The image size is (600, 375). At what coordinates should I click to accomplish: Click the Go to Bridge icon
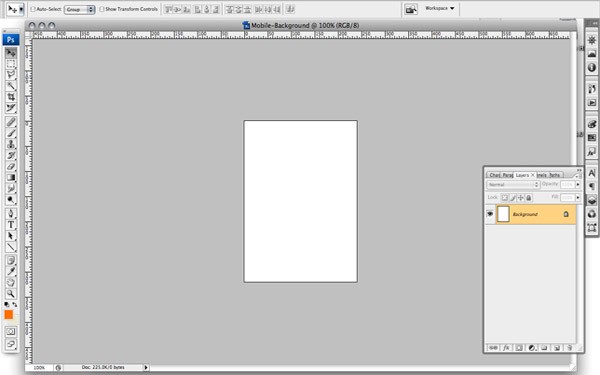coord(411,9)
